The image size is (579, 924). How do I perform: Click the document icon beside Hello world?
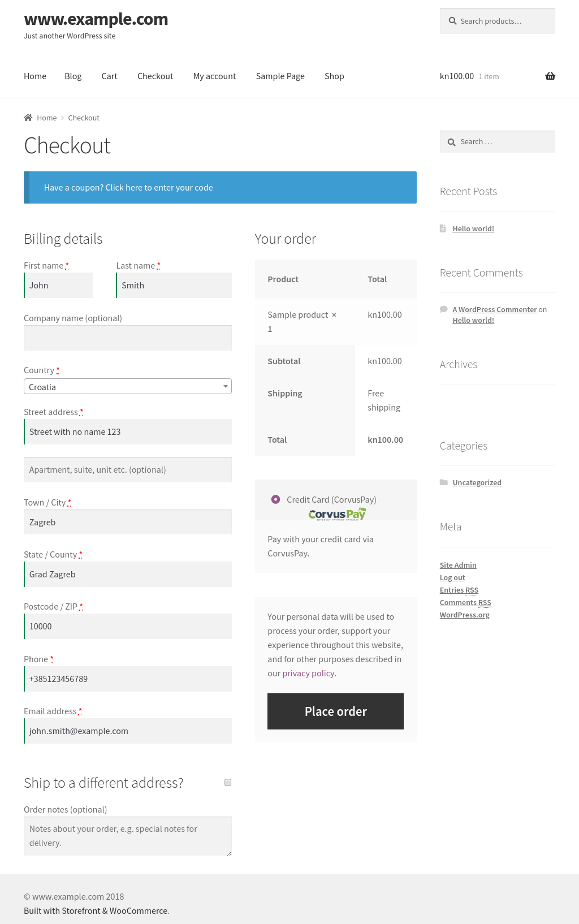443,228
